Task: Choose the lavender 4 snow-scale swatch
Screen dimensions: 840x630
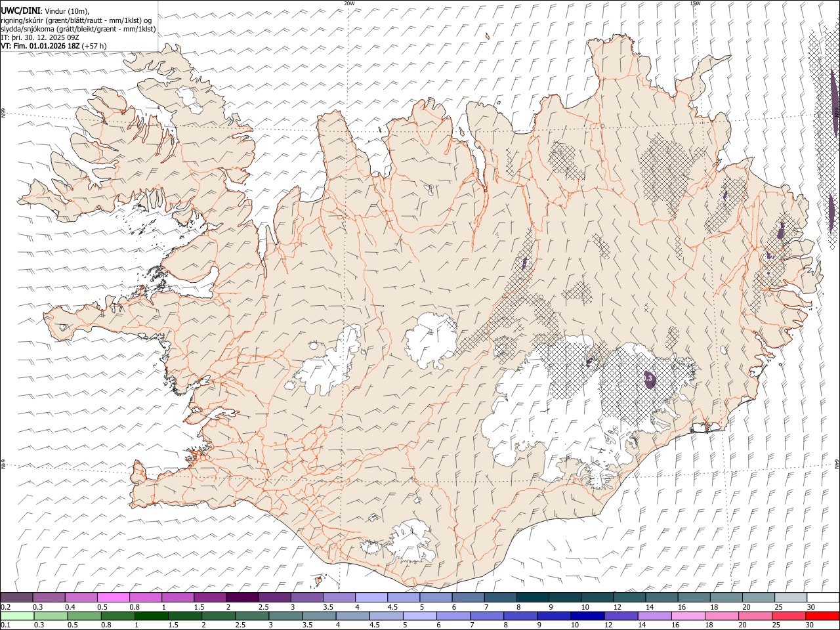Action: pos(370,597)
